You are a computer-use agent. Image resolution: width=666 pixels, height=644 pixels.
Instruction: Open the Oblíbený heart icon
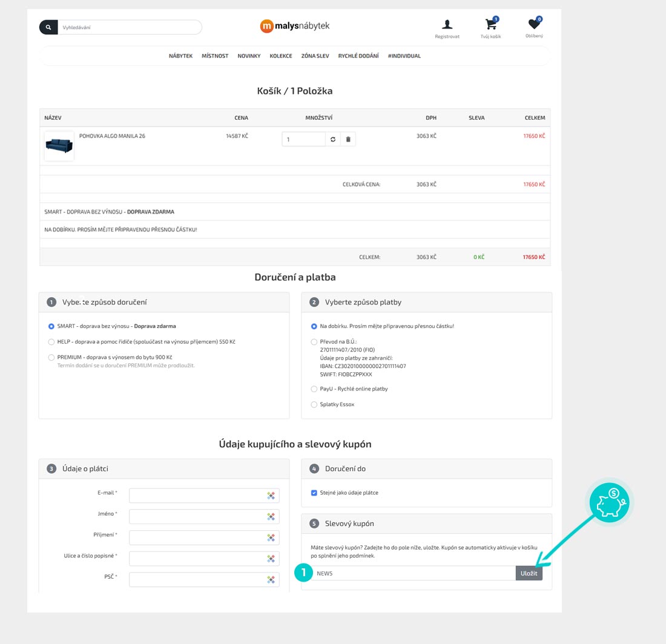coord(533,25)
